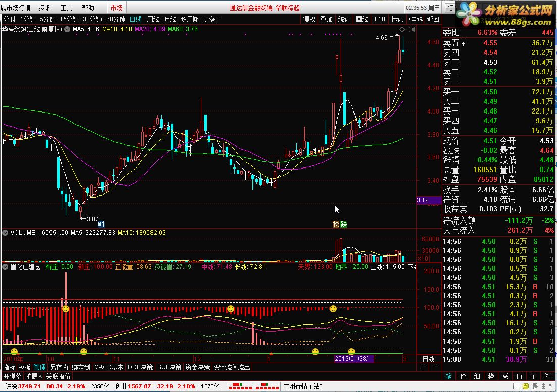
Task: Click the F10 company info button
Action: pyautogui.click(x=380, y=19)
